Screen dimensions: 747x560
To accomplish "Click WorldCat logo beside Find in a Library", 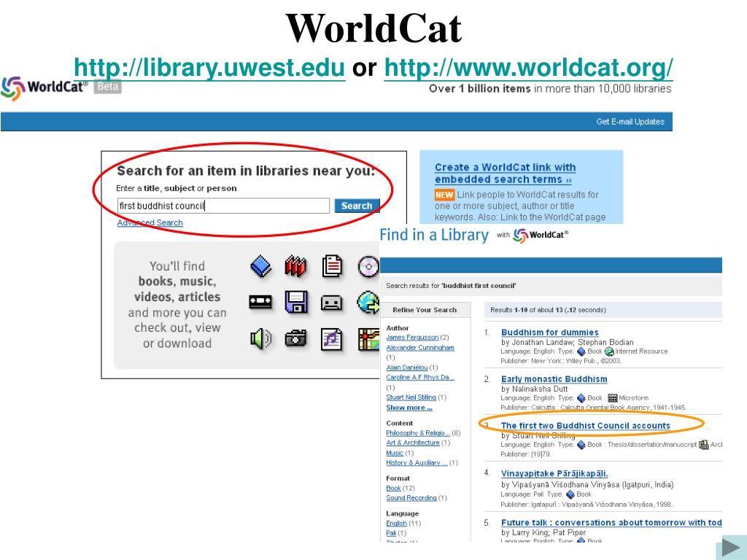I will point(541,235).
